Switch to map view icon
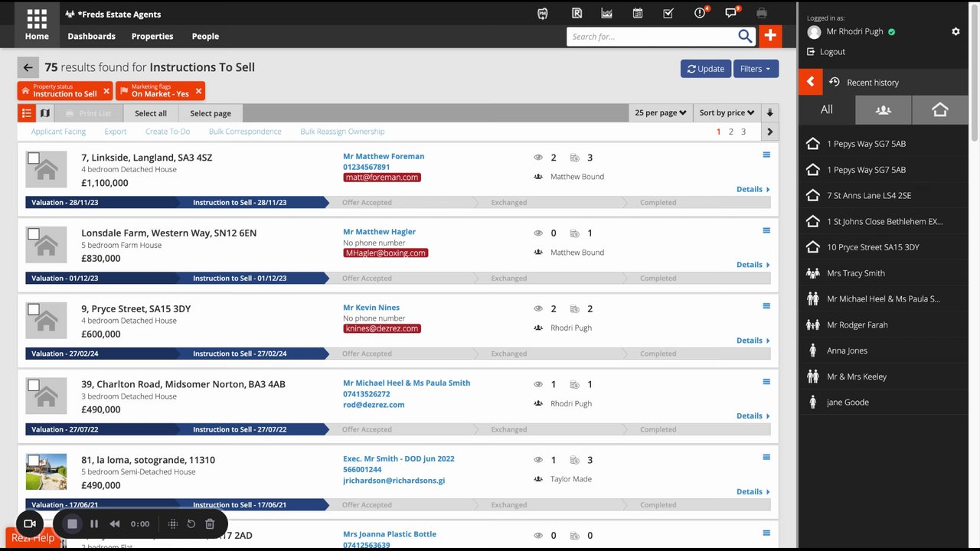 (45, 113)
